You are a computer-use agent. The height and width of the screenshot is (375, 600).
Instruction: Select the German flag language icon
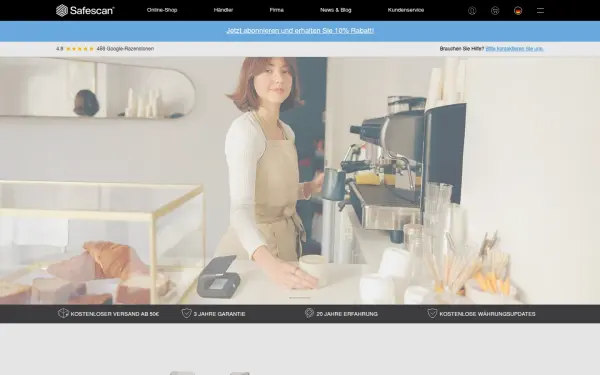point(518,11)
